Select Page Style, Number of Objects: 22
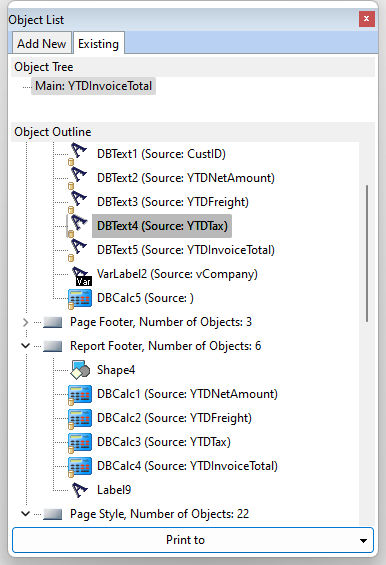The image size is (386, 565). [x=159, y=514]
